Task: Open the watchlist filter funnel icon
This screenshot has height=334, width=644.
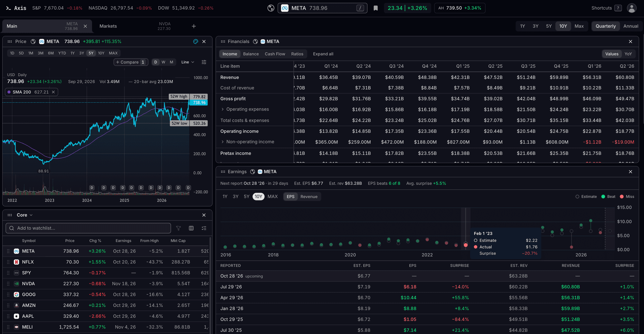Action: [x=178, y=228]
